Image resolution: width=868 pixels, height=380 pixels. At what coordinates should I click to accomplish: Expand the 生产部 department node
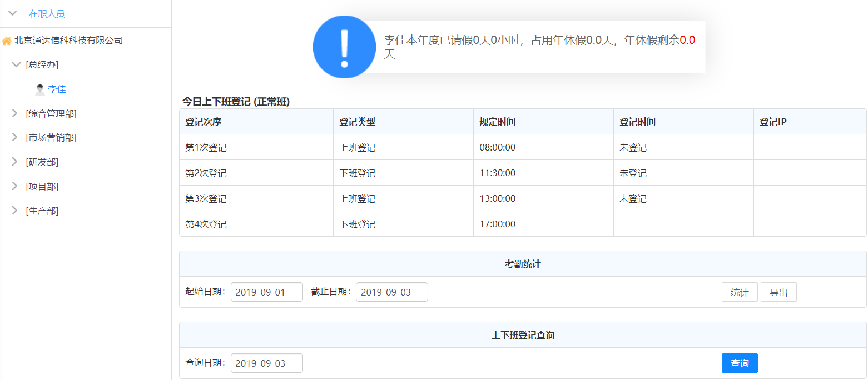[x=15, y=211]
